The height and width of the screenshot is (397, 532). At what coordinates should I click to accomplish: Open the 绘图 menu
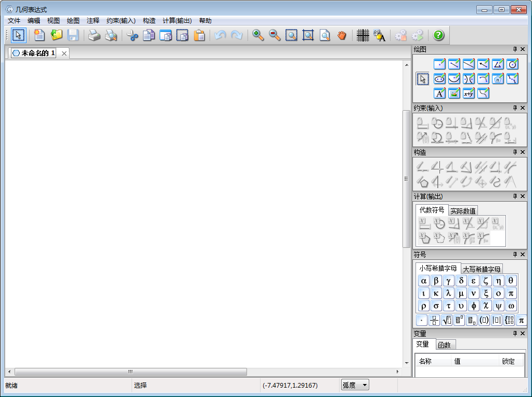[x=73, y=21]
